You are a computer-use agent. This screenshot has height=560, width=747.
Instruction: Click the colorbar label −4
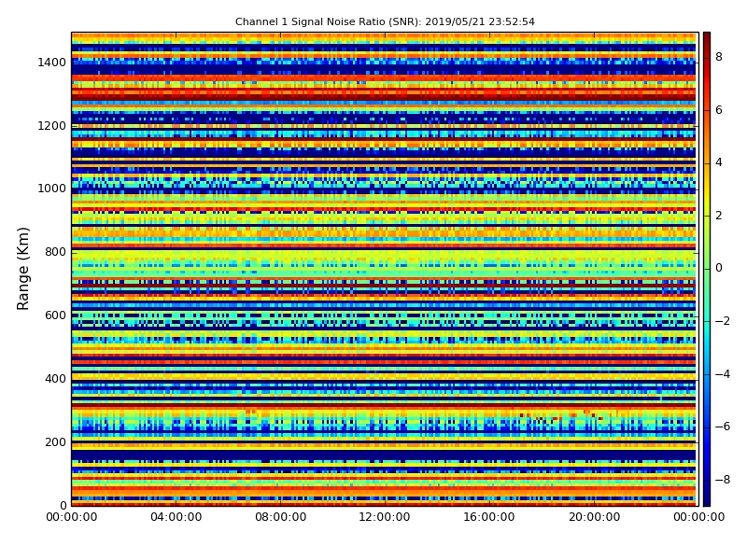(x=723, y=374)
